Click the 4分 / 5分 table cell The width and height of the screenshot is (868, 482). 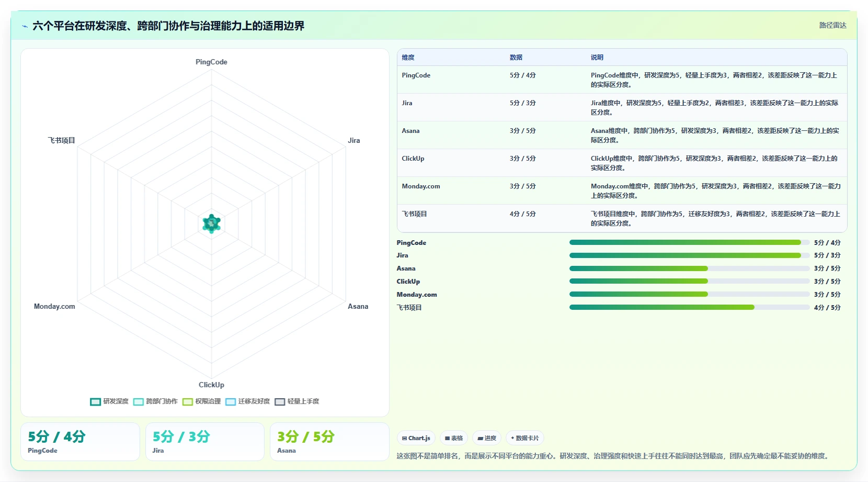523,214
